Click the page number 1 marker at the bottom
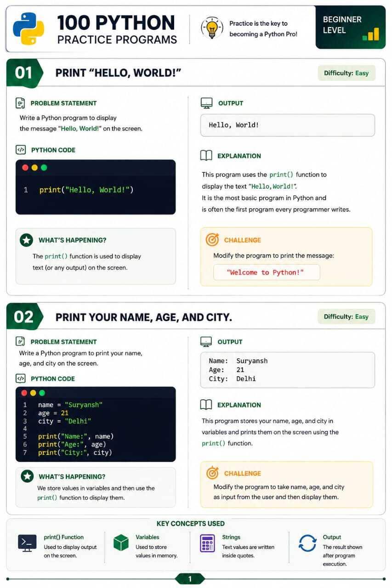 tap(190, 579)
